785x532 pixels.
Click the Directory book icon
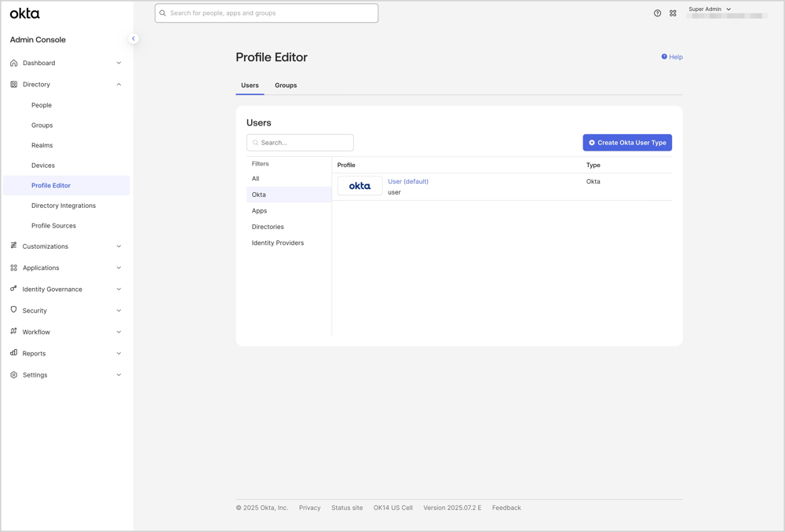13,85
